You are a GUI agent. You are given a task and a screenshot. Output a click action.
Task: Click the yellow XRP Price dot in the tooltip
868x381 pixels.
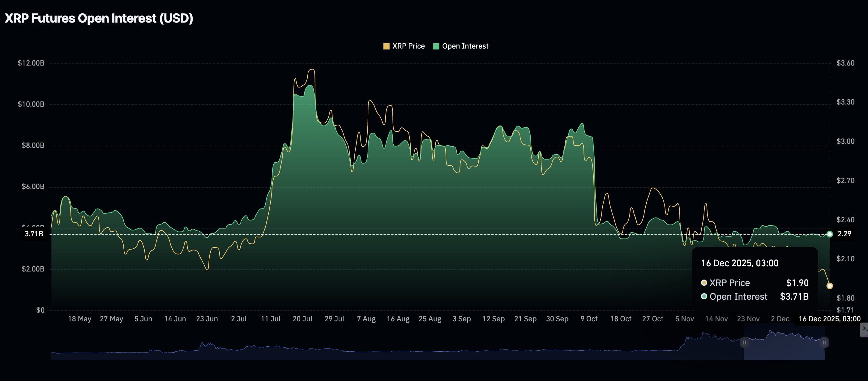pyautogui.click(x=705, y=283)
